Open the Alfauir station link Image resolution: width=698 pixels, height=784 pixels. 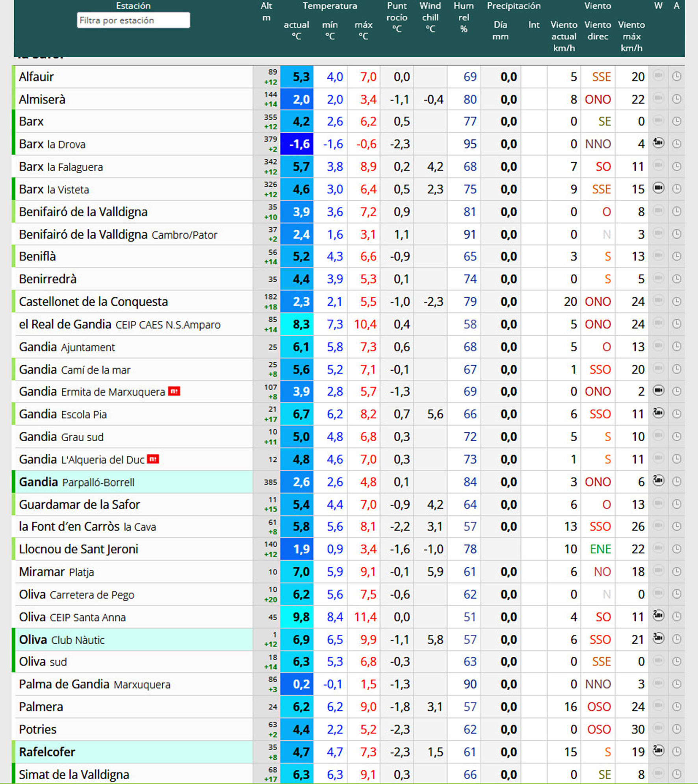(x=36, y=76)
